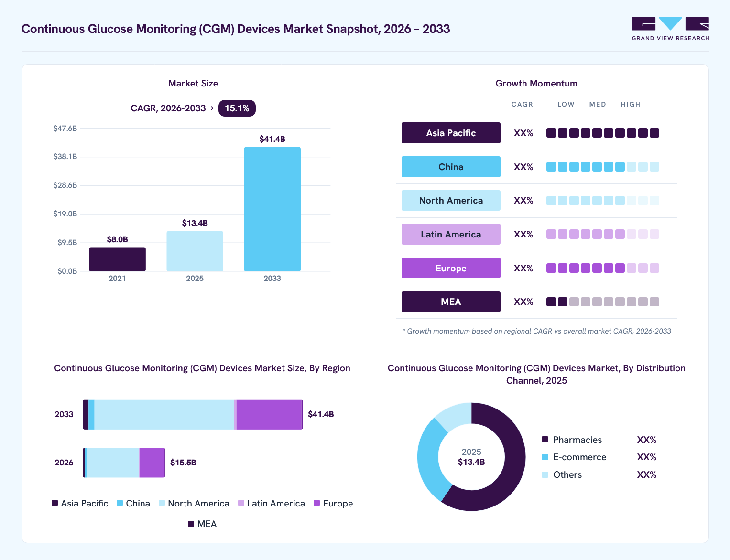The height and width of the screenshot is (560, 730).
Task: Click the $9.5B axis label
Action: [67, 243]
